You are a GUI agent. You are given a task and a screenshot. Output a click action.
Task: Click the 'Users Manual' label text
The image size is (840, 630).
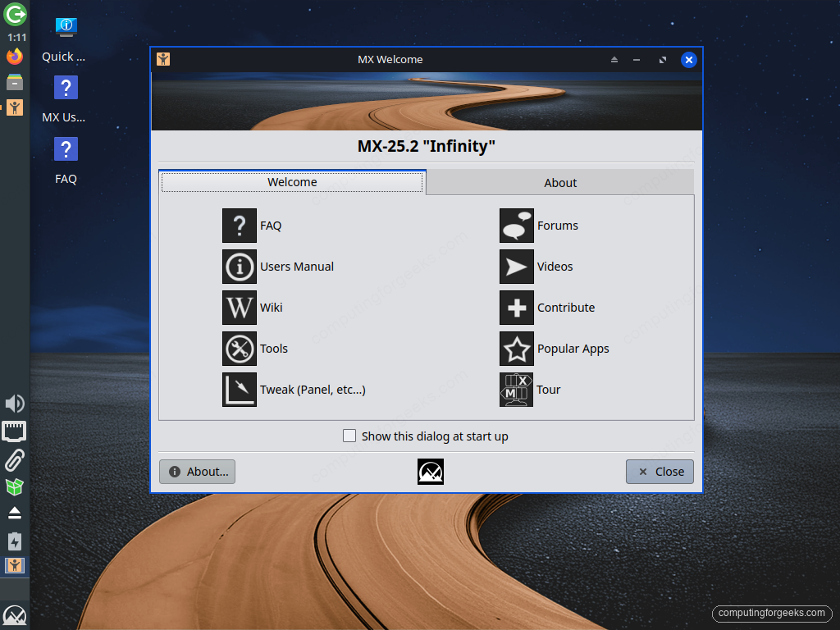click(297, 267)
